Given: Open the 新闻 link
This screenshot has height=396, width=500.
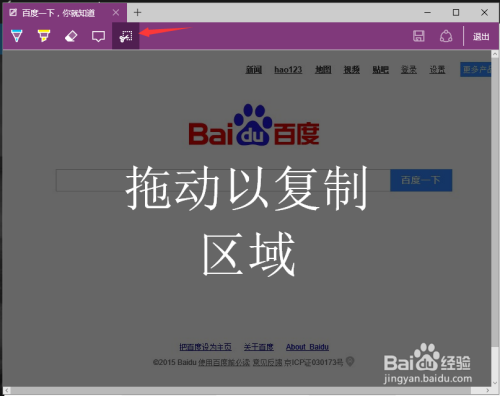Looking at the screenshot, I should point(254,70).
